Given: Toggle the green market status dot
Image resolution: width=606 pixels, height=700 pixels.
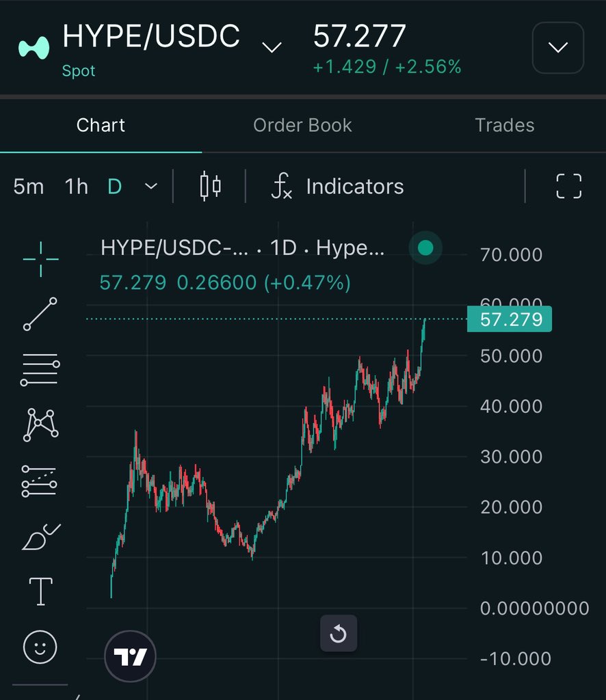Looking at the screenshot, I should pos(425,247).
